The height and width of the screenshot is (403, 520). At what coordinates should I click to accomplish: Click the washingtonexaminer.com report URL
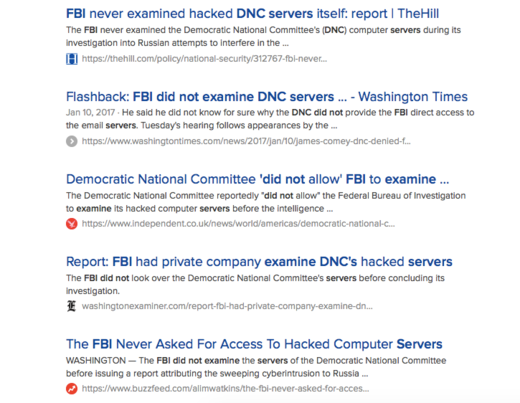(227, 306)
